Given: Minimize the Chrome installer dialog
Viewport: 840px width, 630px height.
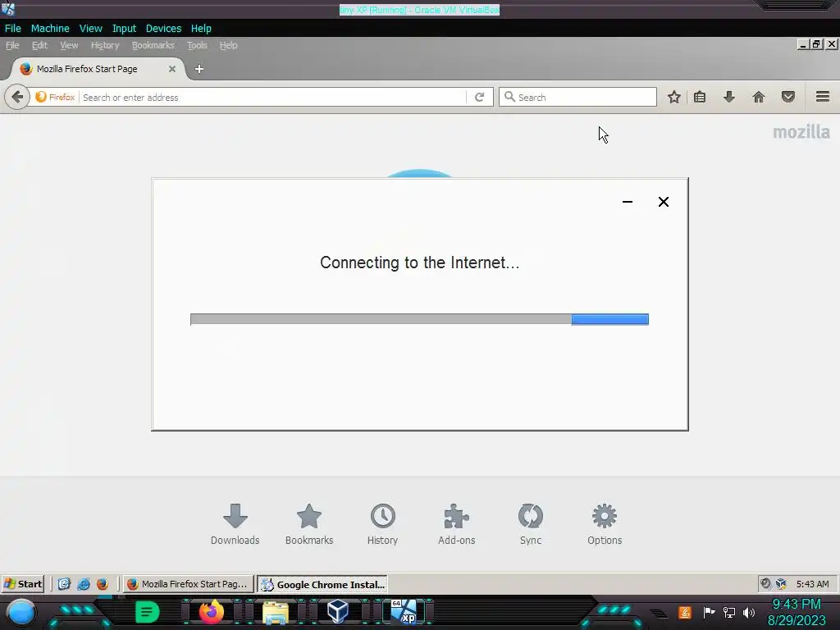Looking at the screenshot, I should point(628,202).
